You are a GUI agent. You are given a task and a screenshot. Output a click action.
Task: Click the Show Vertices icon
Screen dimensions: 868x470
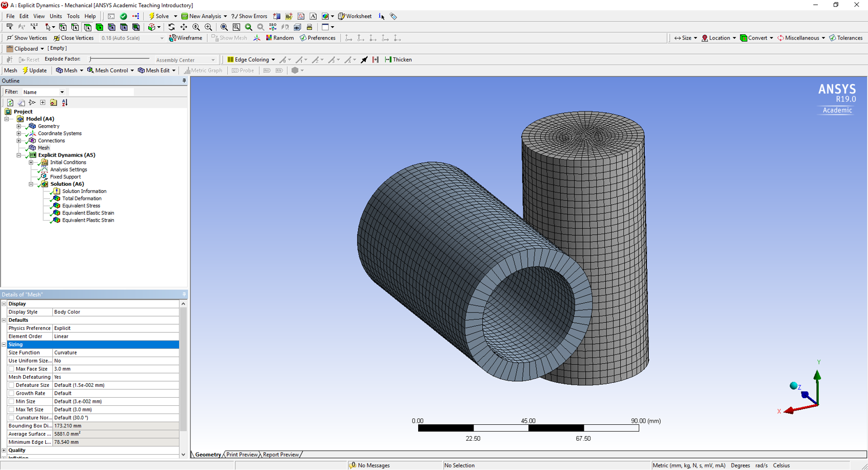[10, 38]
